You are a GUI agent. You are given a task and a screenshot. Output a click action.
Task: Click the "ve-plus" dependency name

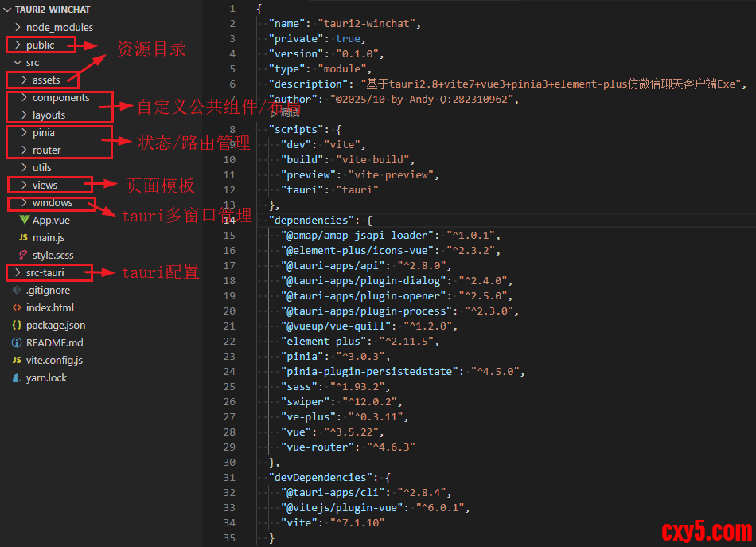click(x=309, y=416)
